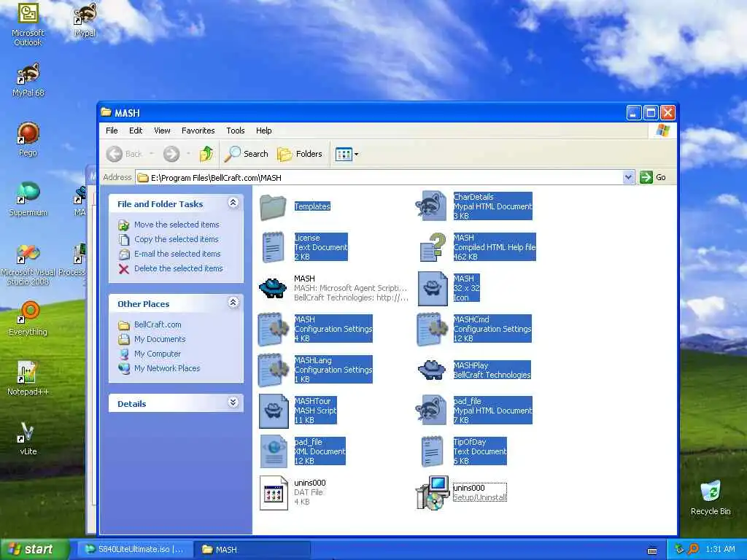Select the MASH 32 x 32 Icon file
This screenshot has height=560, width=747.
[433, 288]
